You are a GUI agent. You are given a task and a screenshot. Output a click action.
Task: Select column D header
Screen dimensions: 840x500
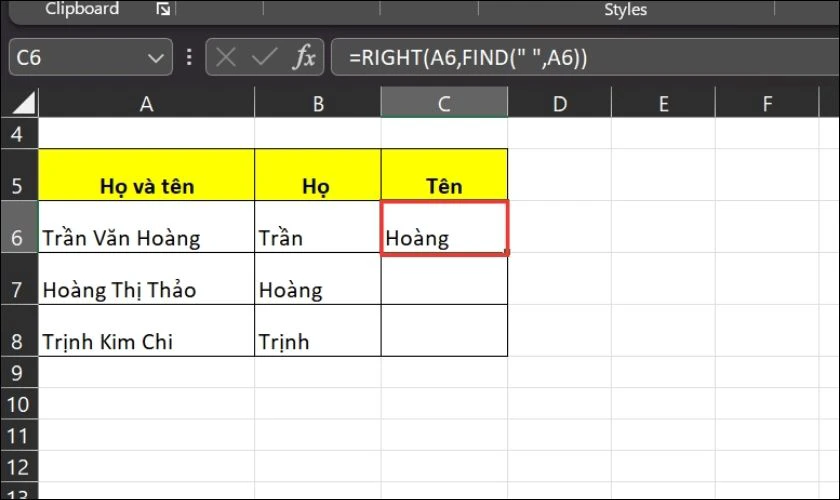point(559,103)
